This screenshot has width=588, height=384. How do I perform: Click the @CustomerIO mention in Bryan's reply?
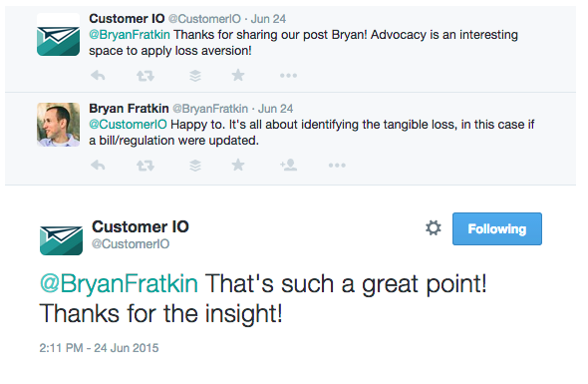pyautogui.click(x=128, y=125)
